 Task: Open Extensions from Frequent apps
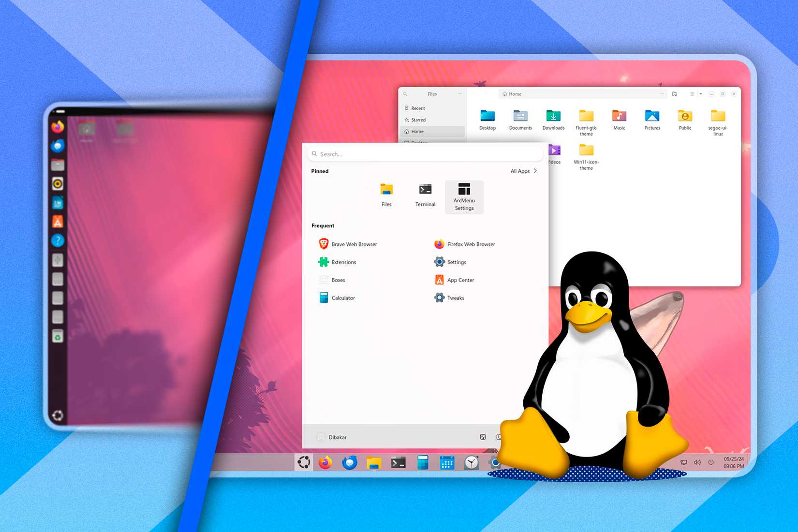point(343,262)
